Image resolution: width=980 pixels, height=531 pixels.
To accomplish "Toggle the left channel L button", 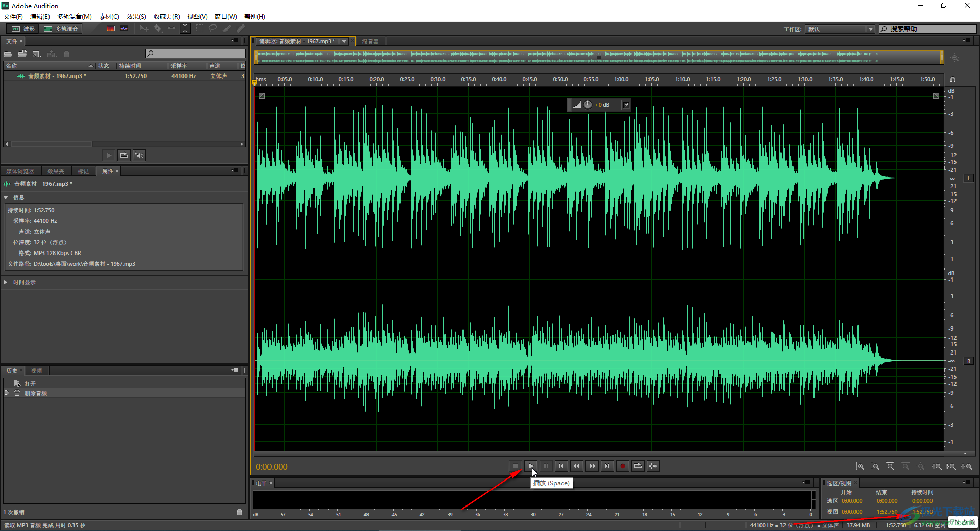I will [968, 178].
